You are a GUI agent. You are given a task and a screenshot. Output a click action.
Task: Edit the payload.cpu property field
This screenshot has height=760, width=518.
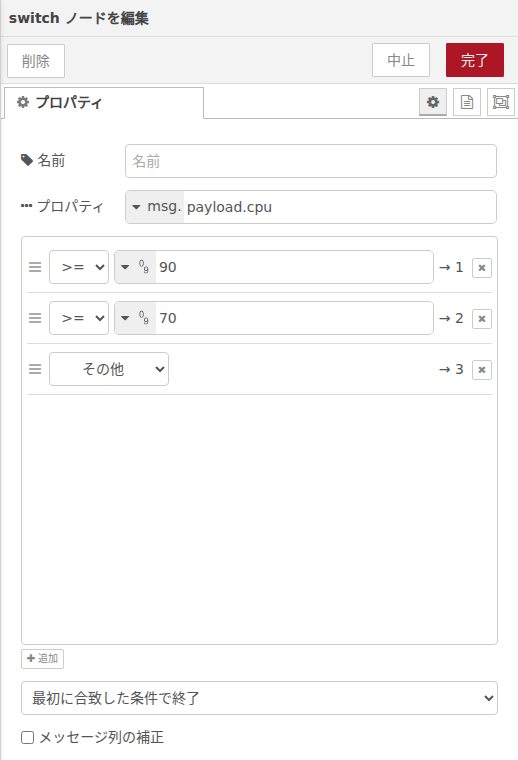point(340,207)
